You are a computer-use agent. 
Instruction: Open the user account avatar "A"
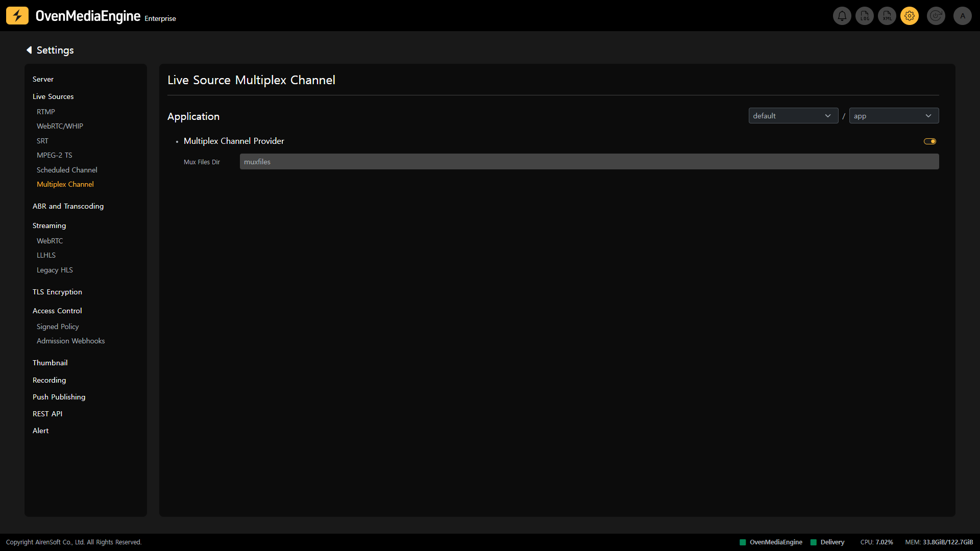(963, 16)
